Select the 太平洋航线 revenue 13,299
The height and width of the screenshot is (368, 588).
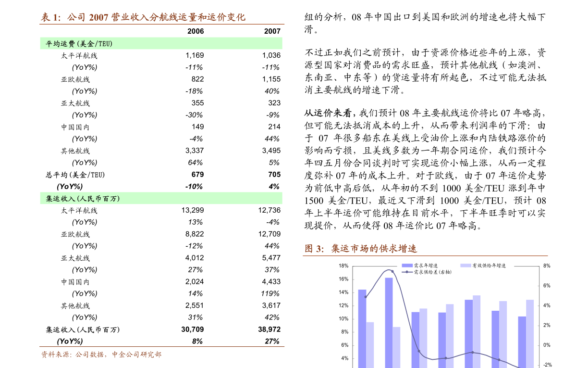[x=193, y=210]
